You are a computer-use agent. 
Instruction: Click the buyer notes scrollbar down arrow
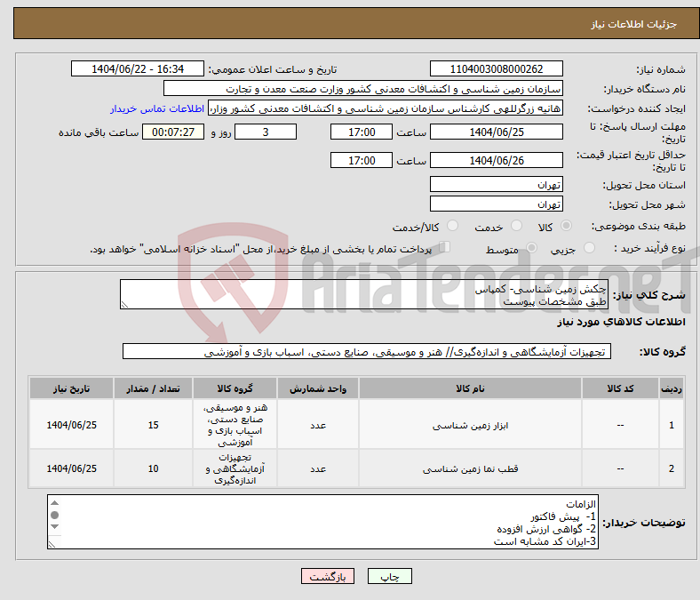(54, 527)
